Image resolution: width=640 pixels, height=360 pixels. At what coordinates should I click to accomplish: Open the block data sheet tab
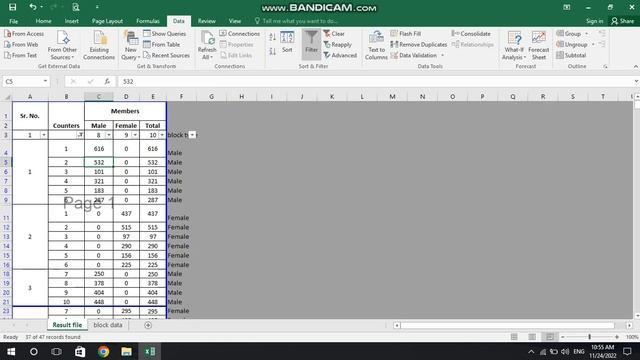(108, 325)
